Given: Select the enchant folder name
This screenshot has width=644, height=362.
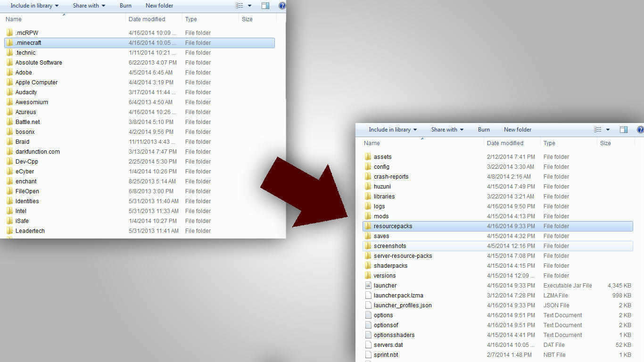Looking at the screenshot, I should [26, 181].
